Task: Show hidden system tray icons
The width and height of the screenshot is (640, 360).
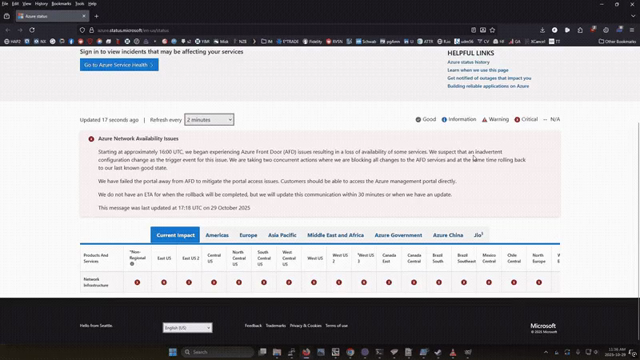Action: click(x=546, y=352)
